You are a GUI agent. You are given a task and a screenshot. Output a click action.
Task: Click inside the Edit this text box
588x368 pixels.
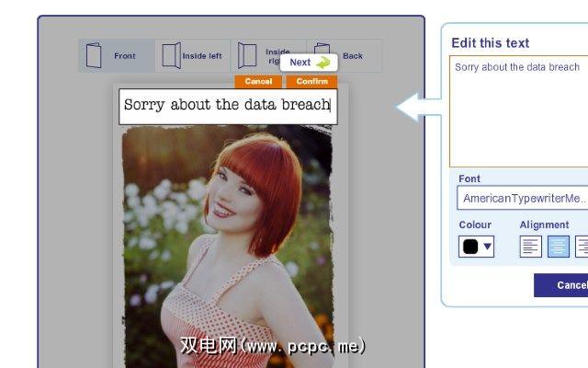point(518,110)
